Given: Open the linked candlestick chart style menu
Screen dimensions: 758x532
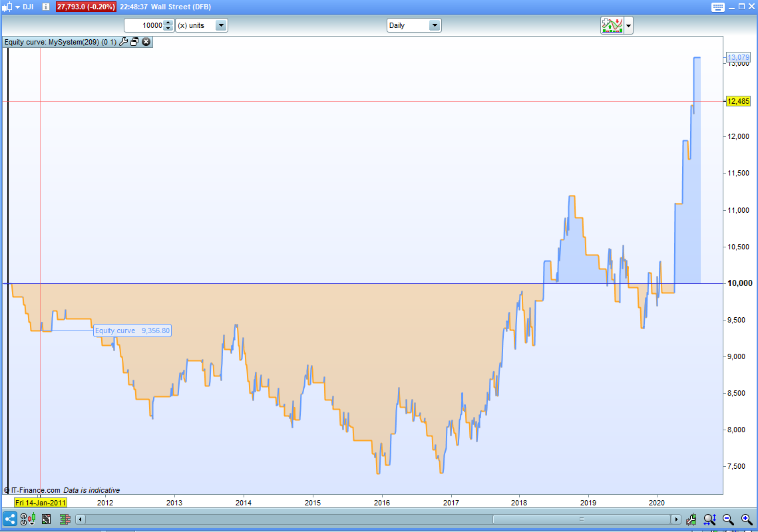Looking at the screenshot, I should [x=27, y=519].
